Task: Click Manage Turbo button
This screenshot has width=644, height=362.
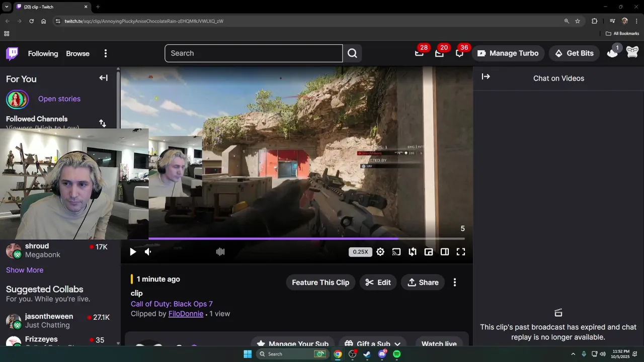Action: pyautogui.click(x=508, y=53)
